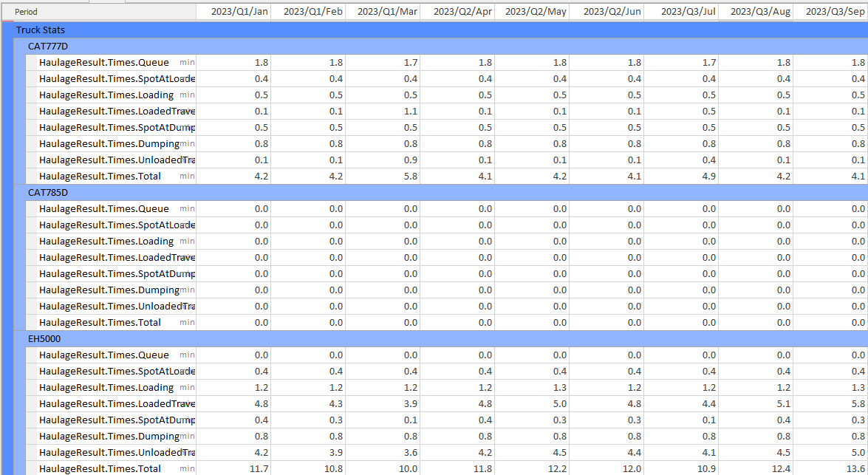Collapse the Truck Stats group row

41,30
